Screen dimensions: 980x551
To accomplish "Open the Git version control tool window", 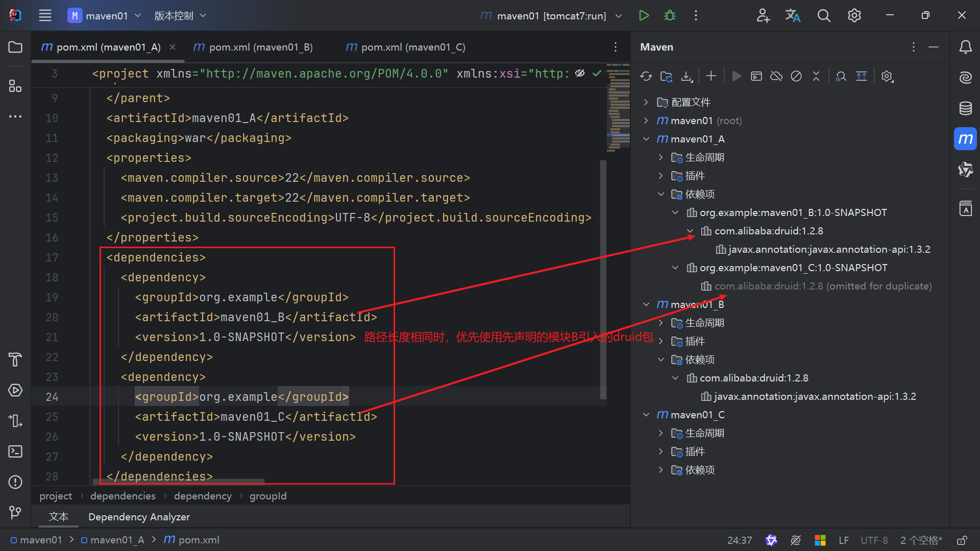I will pos(15,512).
